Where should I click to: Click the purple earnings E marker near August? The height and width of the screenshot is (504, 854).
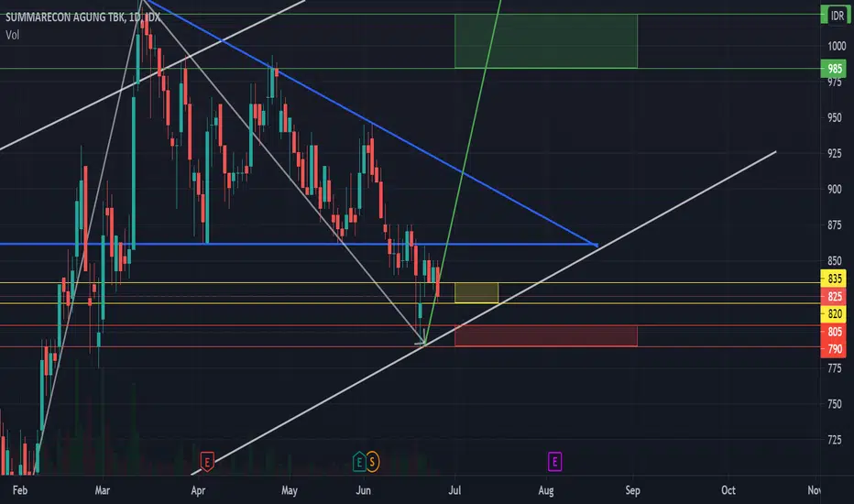(554, 462)
